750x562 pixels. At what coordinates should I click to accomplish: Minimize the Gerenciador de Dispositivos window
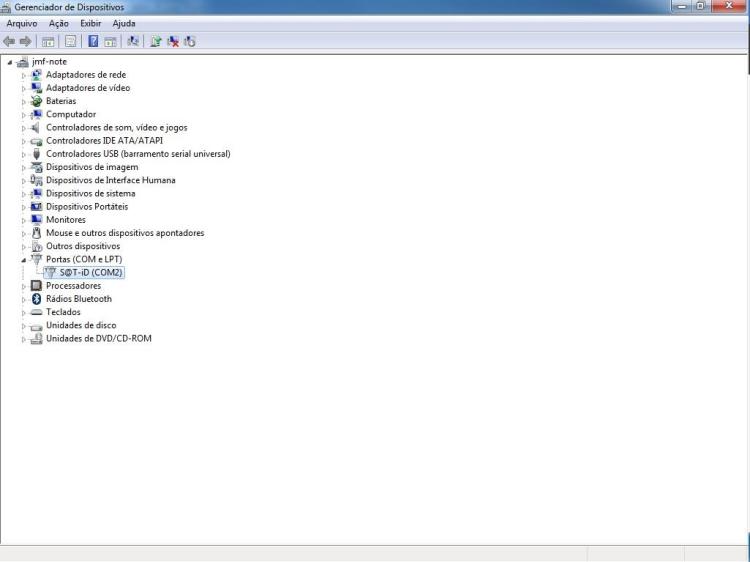coord(682,6)
